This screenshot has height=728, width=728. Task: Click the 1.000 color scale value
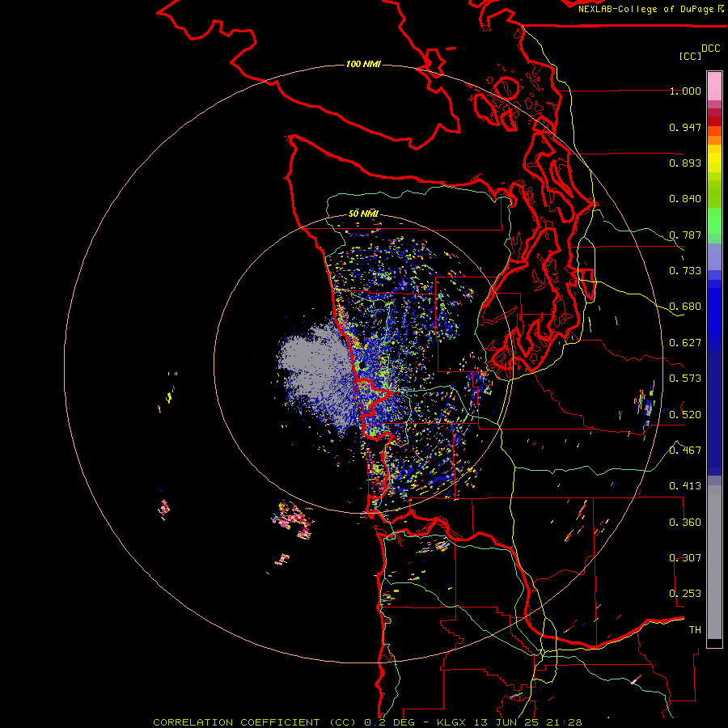685,91
